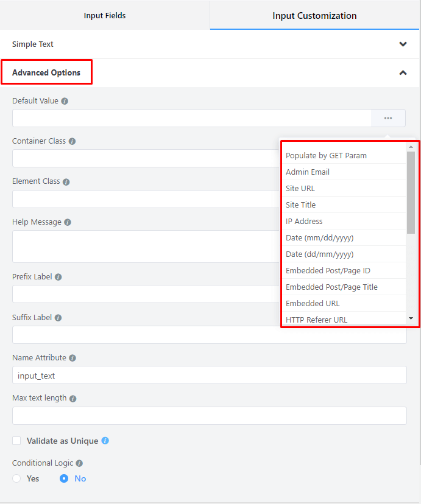
Task: Switch to the Input Fields tab
Action: pos(105,15)
